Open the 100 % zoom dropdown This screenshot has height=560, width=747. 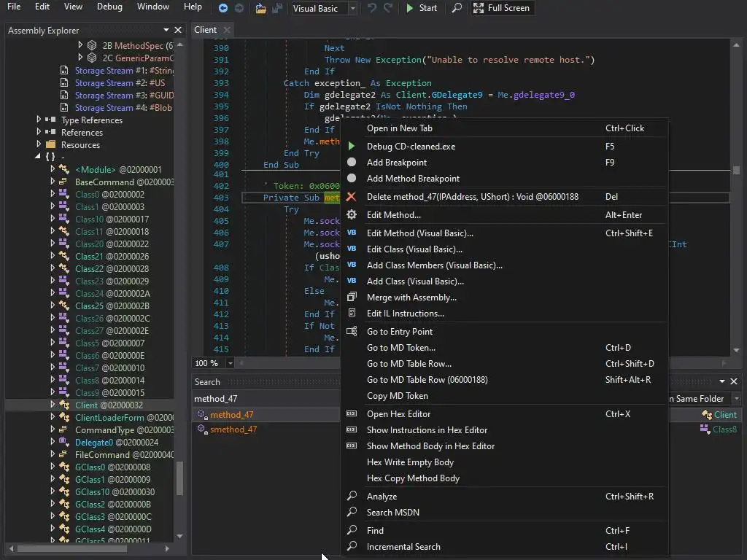click(x=231, y=363)
